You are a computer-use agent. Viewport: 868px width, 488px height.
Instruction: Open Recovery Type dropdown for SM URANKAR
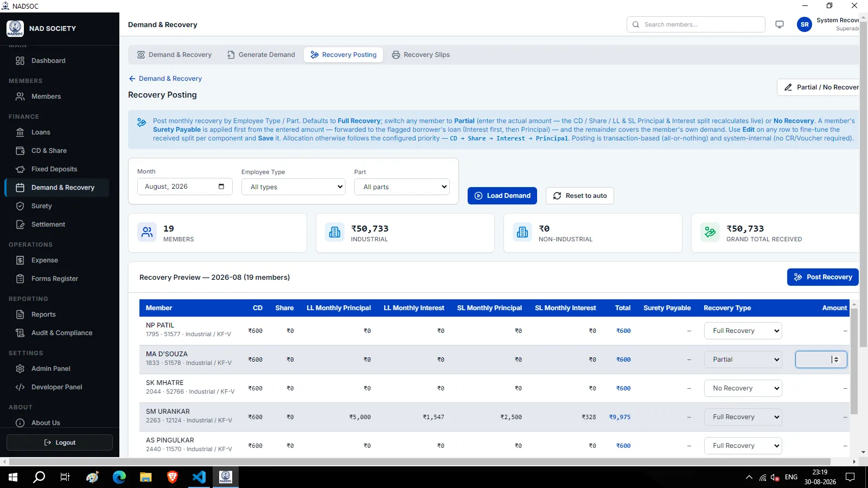[743, 417]
